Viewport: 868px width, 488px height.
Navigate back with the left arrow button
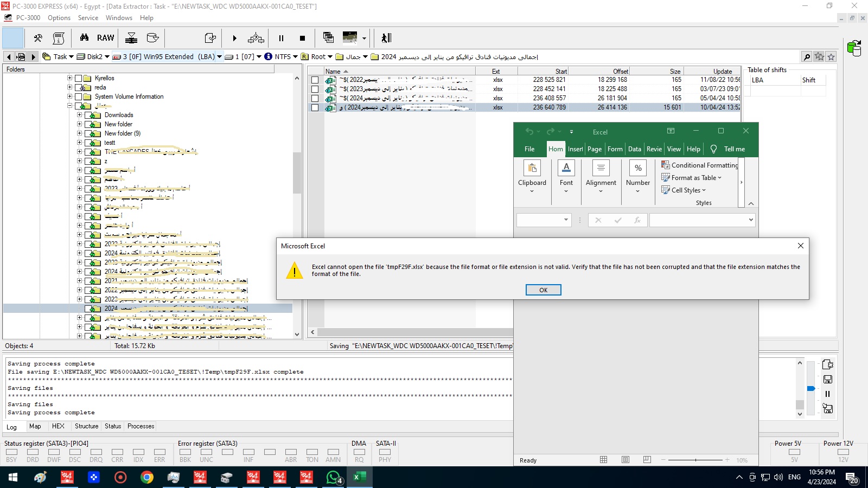click(8, 56)
